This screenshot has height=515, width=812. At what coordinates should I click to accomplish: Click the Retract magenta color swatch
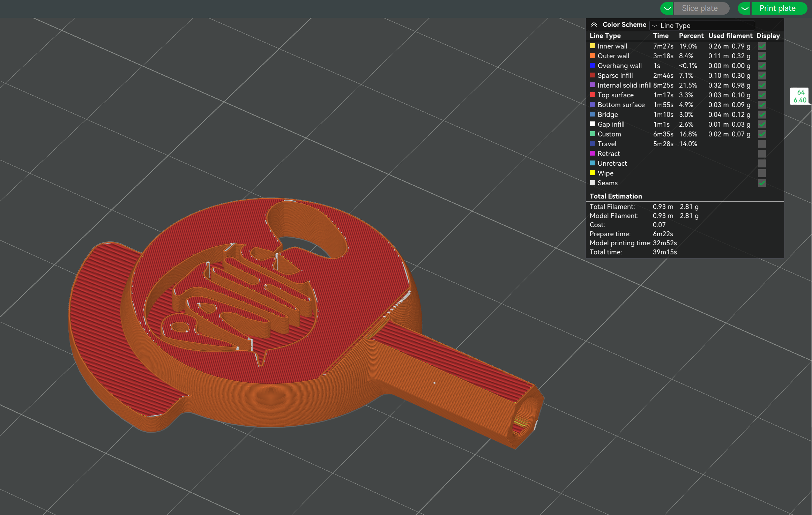click(593, 153)
